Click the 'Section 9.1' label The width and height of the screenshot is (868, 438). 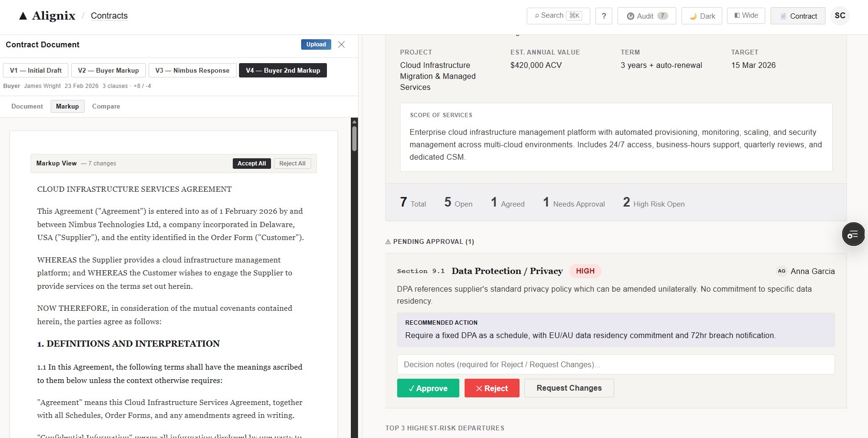pyautogui.click(x=421, y=271)
